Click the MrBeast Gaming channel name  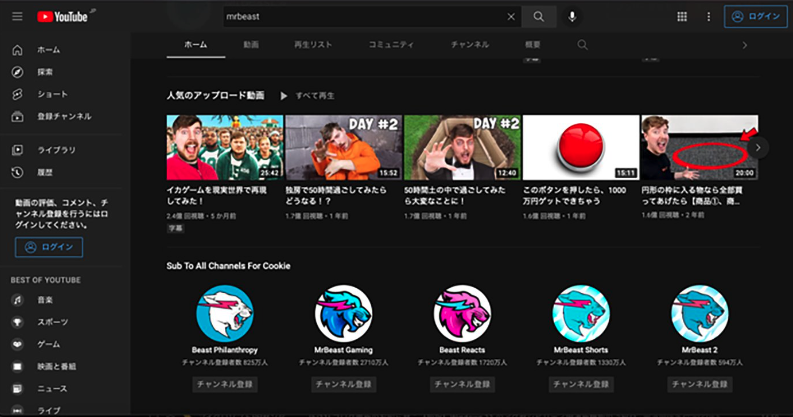pyautogui.click(x=343, y=350)
